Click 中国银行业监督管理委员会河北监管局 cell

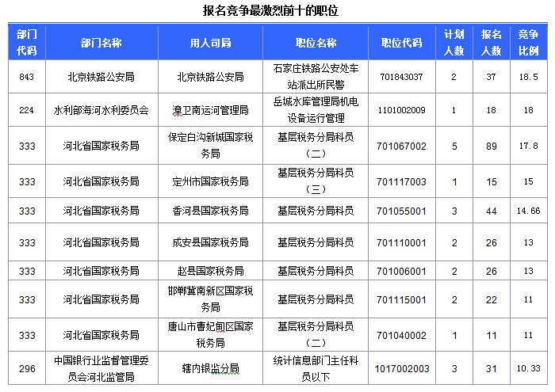click(101, 369)
